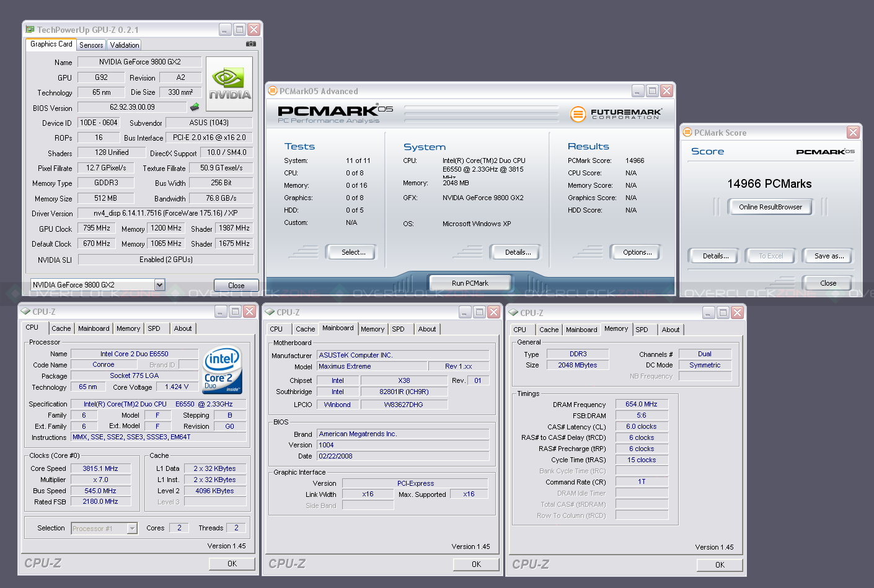Click the To Excel button
874x588 pixels.
click(771, 256)
